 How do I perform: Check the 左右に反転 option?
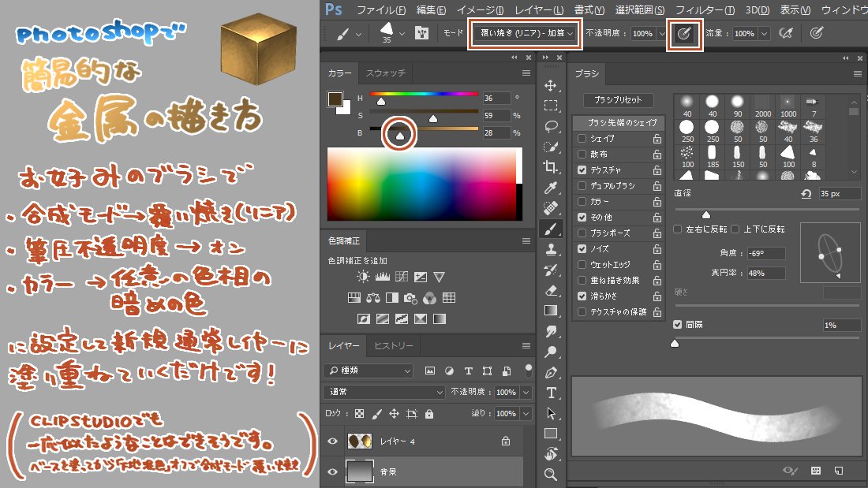point(678,229)
